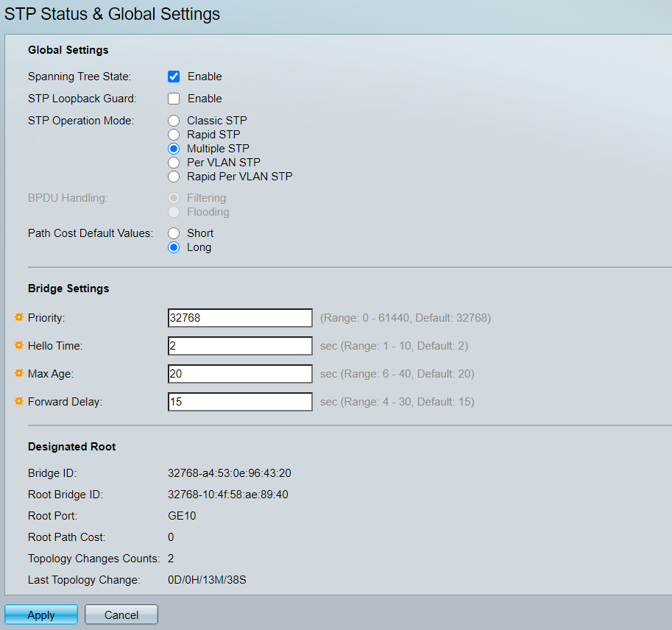Click the BPDU Handling label
The width and height of the screenshot is (672, 630).
click(68, 198)
